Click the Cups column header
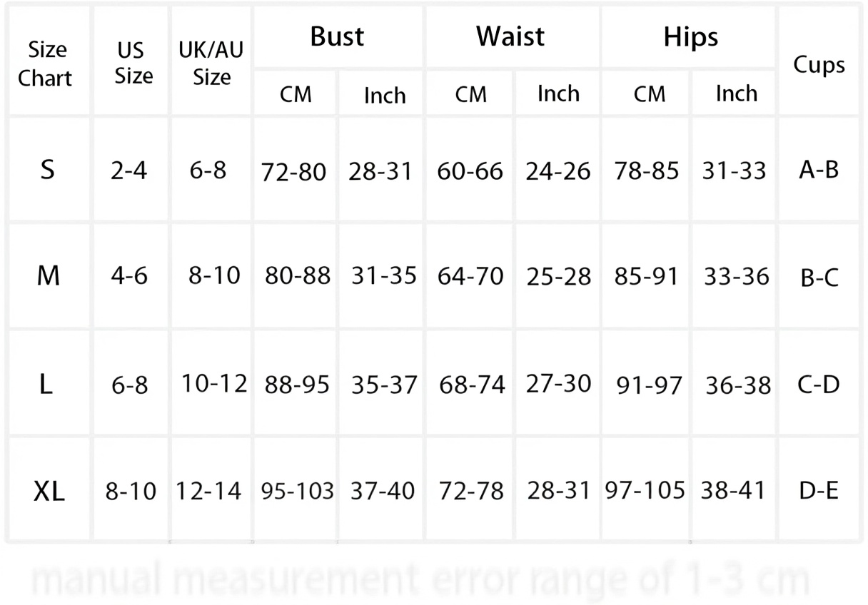This screenshot has width=868, height=605. [819, 65]
